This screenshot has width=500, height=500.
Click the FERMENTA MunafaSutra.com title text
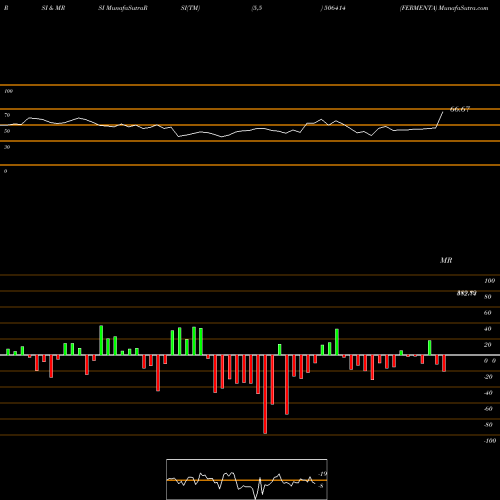pyautogui.click(x=444, y=8)
